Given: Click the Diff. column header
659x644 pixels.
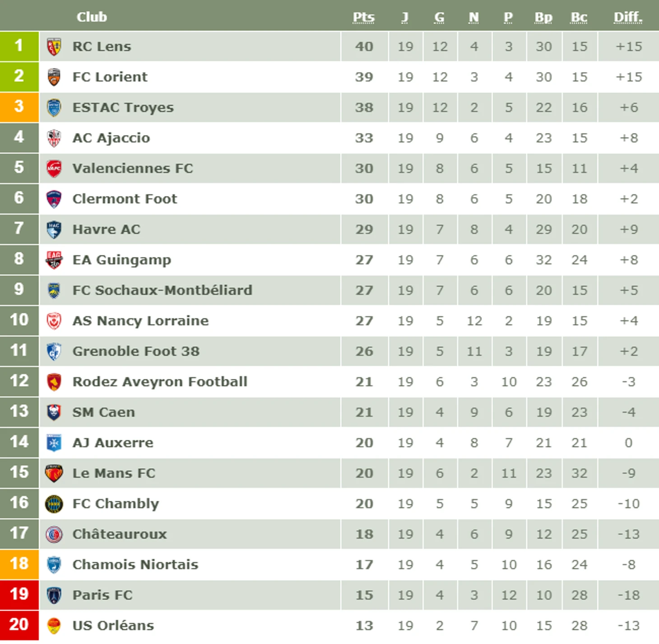Looking at the screenshot, I should tap(628, 17).
